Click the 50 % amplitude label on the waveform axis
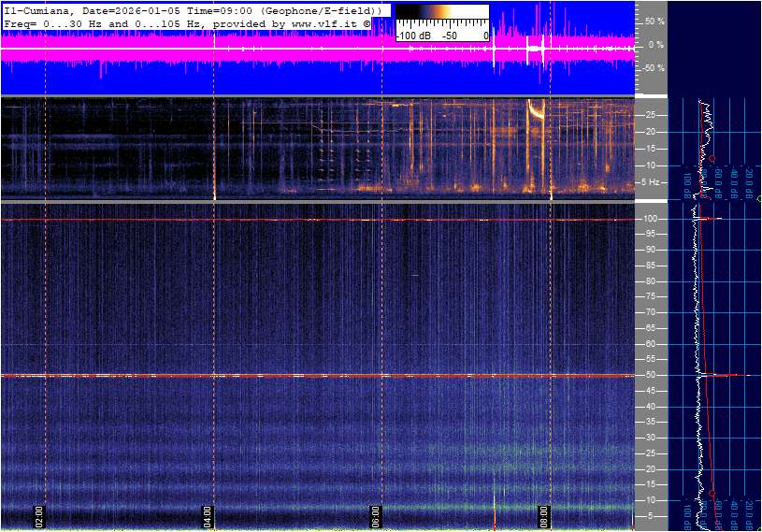Image resolution: width=762 pixels, height=532 pixels. (654, 21)
